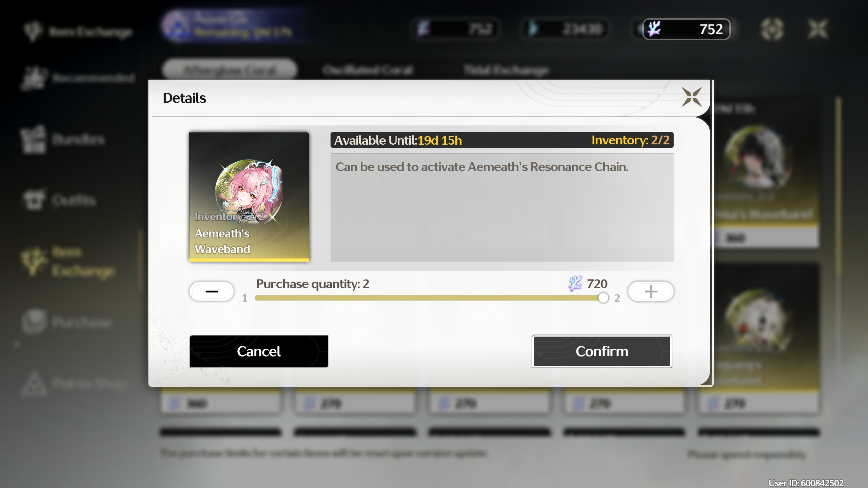Viewport: 868px width, 488px height.
Task: Open the Bundles gift icon in sidebar
Action: pyautogui.click(x=33, y=139)
